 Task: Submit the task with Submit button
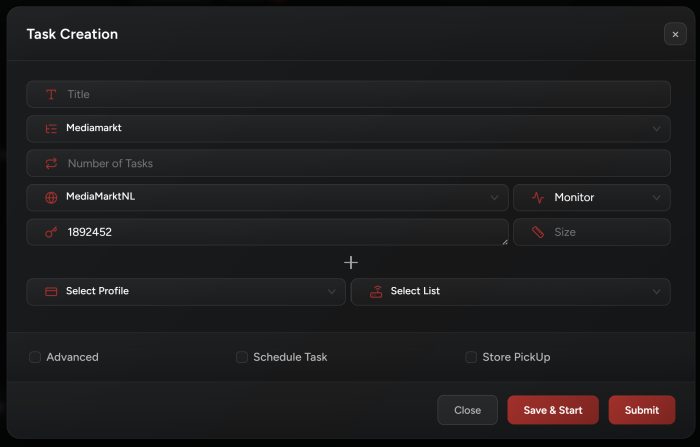point(642,410)
